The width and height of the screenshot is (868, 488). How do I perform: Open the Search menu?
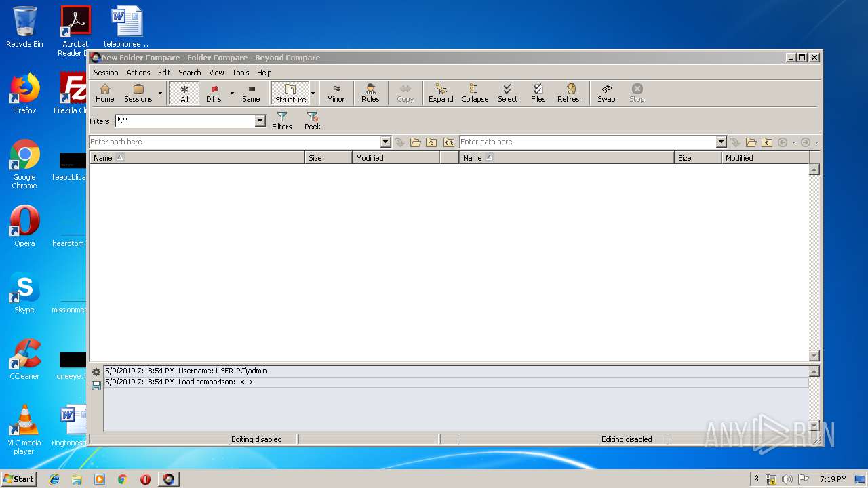click(190, 73)
